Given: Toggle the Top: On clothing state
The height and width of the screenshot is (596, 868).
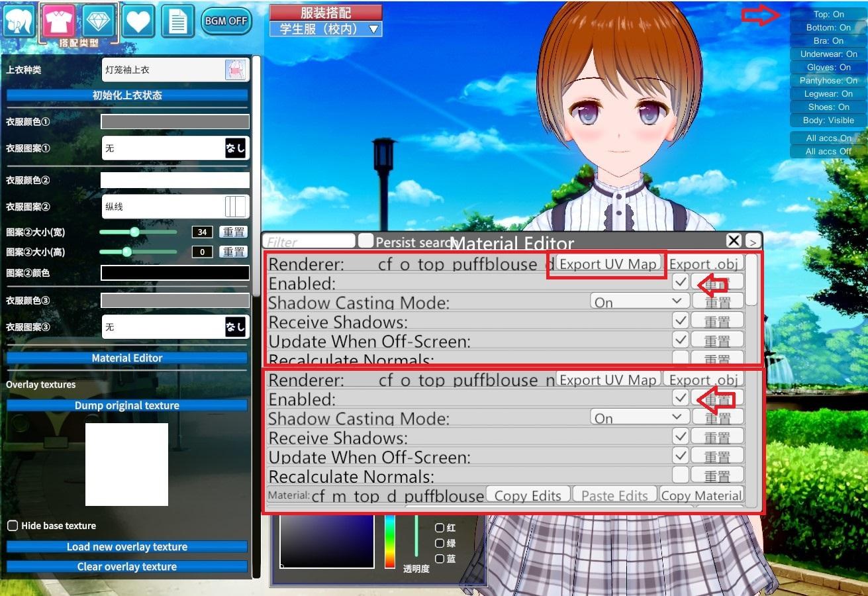Looking at the screenshot, I should pyautogui.click(x=828, y=14).
